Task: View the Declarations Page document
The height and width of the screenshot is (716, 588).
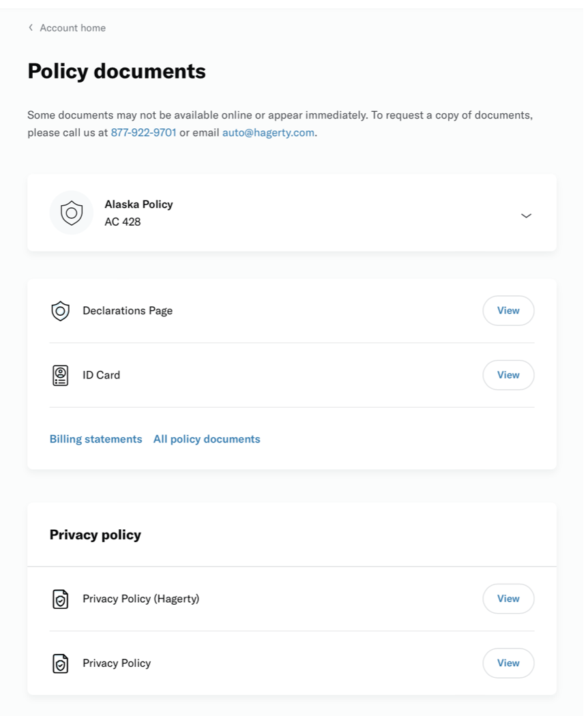Action: [508, 310]
